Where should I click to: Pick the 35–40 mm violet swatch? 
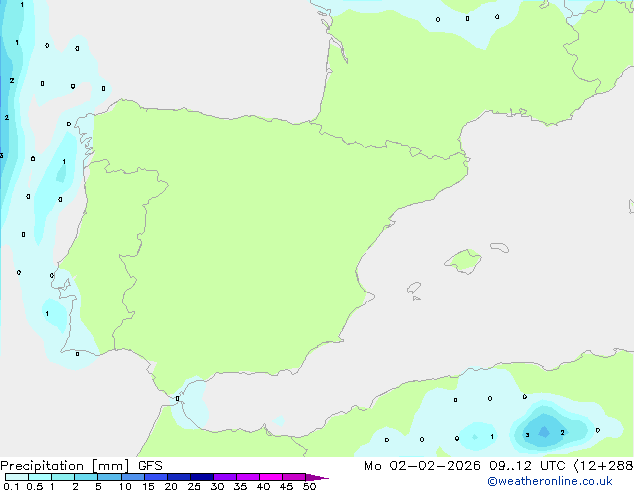tap(248, 477)
